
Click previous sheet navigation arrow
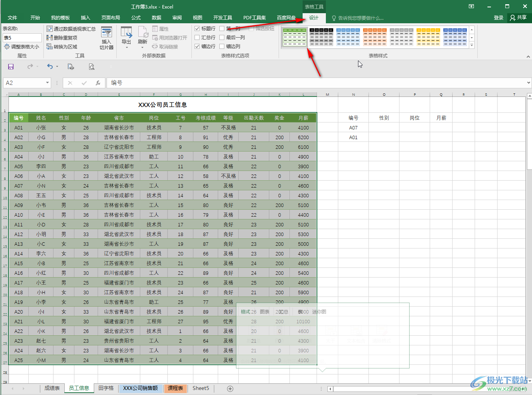click(13, 388)
